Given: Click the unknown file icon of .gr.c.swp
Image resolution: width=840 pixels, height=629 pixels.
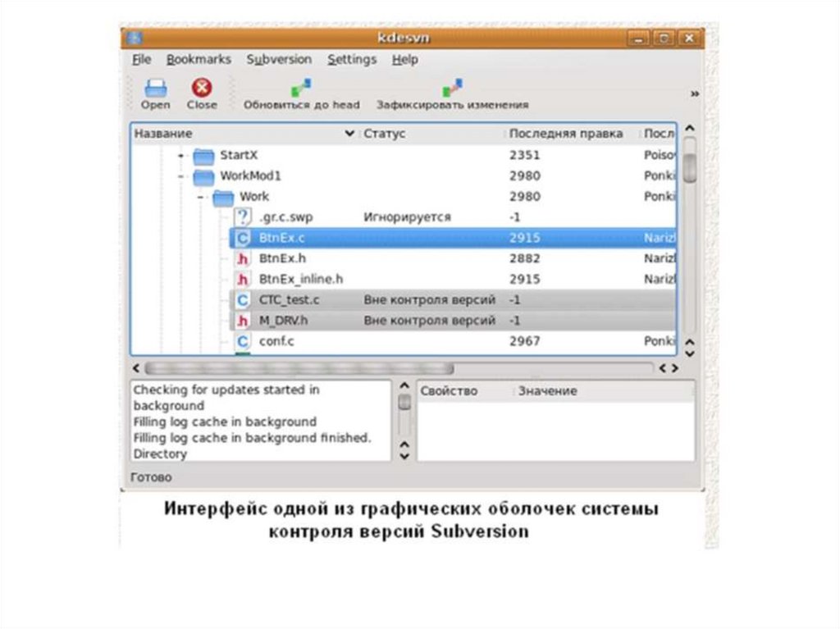Looking at the screenshot, I should (243, 217).
